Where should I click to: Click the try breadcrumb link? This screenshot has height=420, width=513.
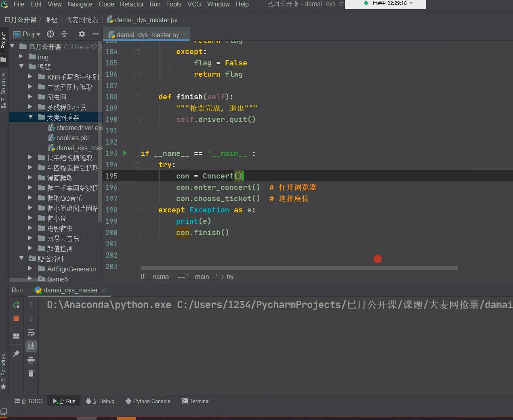tap(230, 277)
